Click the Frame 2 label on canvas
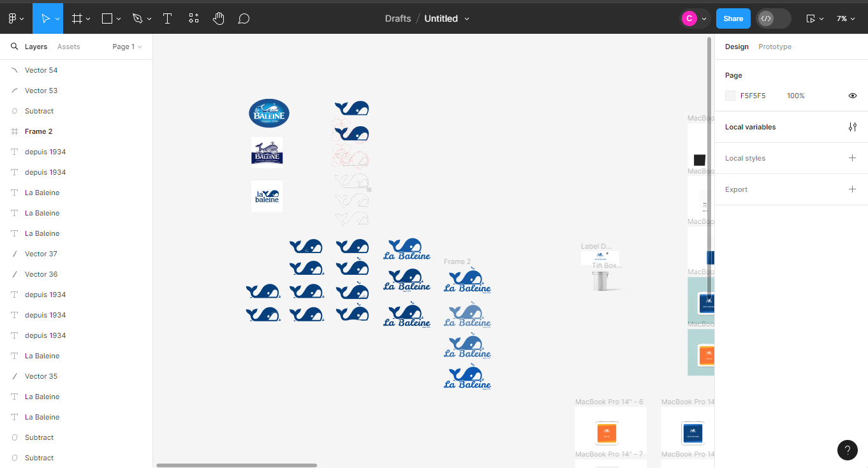The width and height of the screenshot is (868, 468). [457, 261]
